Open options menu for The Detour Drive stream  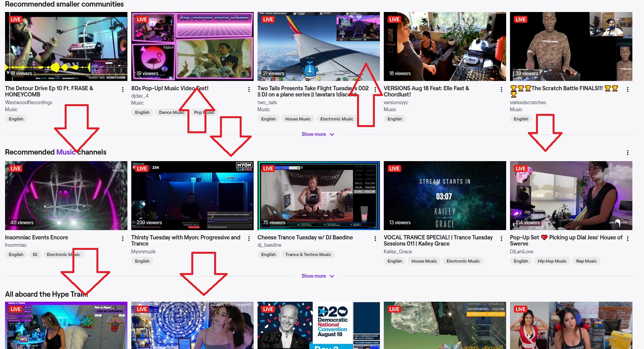(x=123, y=89)
